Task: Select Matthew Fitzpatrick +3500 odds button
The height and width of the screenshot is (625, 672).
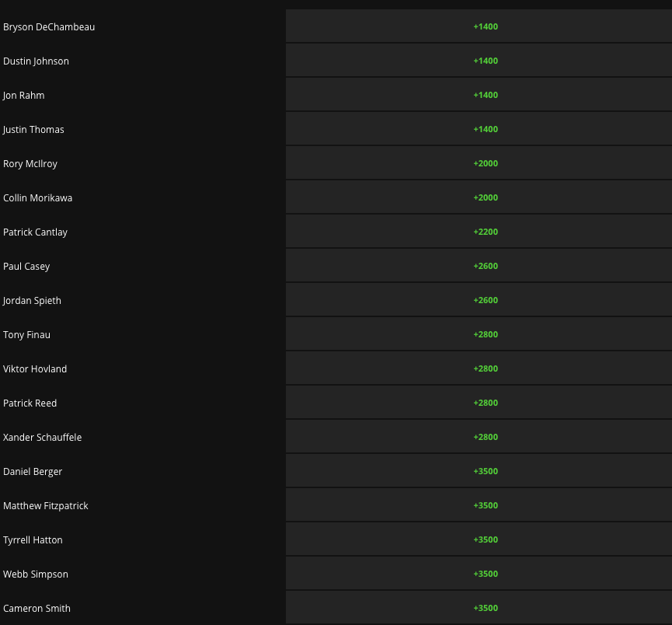Action: [485, 505]
